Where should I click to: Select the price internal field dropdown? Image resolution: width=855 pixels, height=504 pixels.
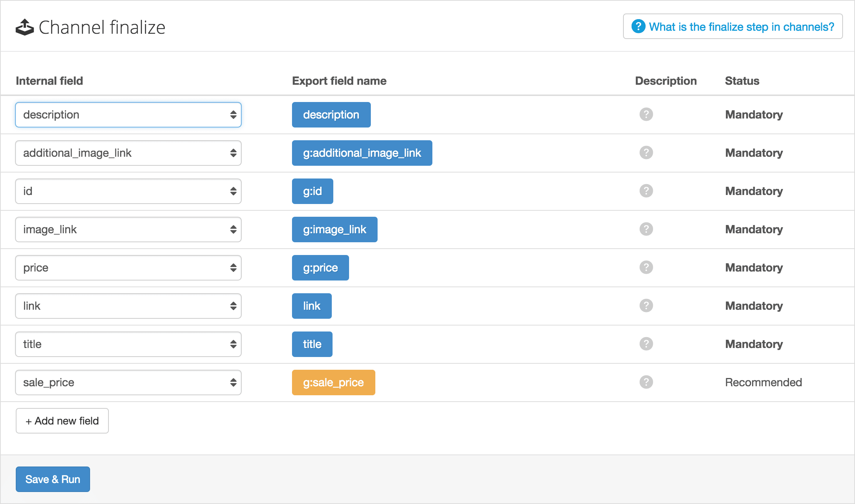coord(128,268)
